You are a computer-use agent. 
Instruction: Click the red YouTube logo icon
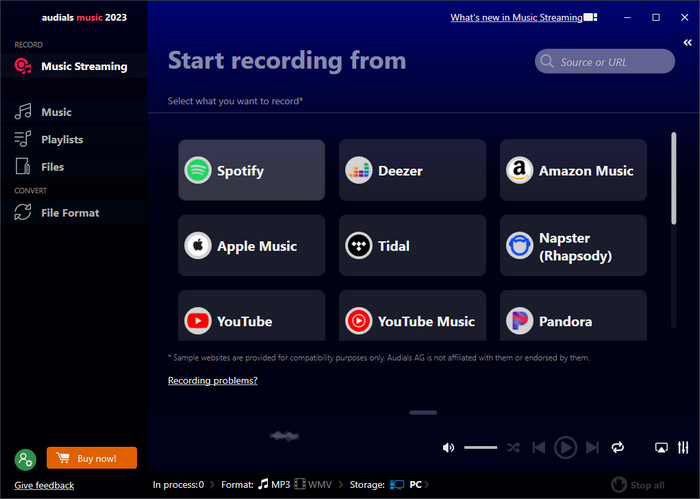coord(198,320)
